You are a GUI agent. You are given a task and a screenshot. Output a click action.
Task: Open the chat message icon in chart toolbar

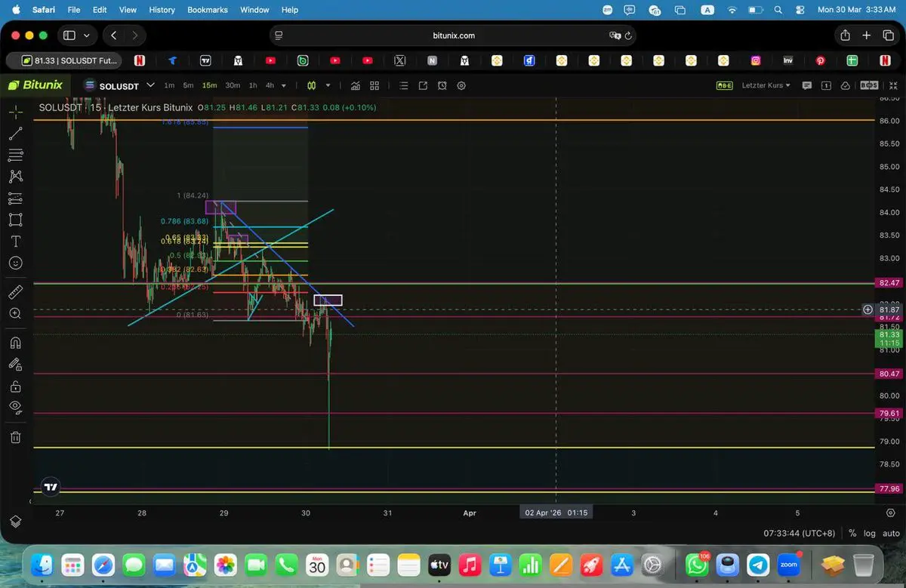pos(807,85)
